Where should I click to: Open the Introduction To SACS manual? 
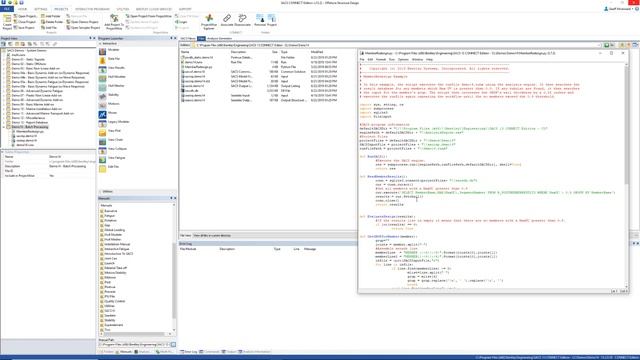tap(118, 254)
